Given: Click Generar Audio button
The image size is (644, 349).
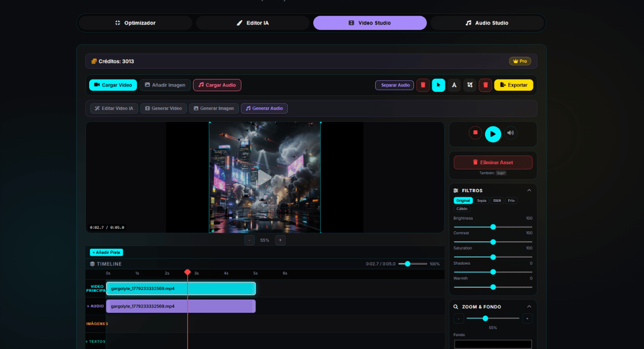Looking at the screenshot, I should coord(264,108).
